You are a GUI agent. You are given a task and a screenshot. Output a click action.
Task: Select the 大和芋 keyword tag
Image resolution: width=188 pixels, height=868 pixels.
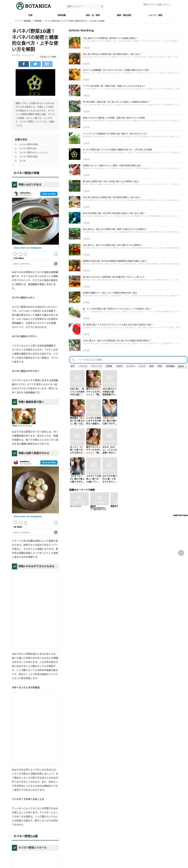[119, 366]
